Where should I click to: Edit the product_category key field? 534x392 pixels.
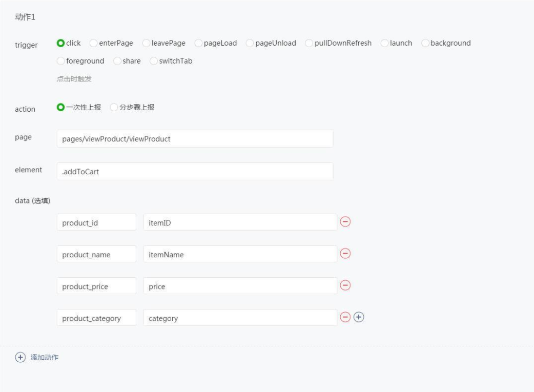96,318
